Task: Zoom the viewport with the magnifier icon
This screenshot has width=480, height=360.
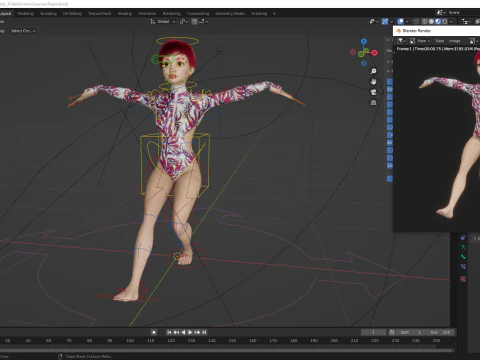Action: [373, 71]
